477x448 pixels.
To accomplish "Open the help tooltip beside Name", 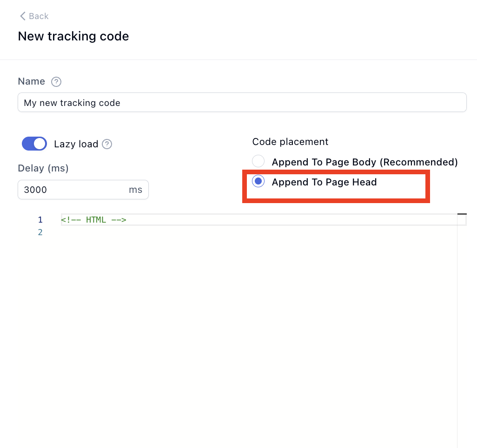I will [56, 82].
